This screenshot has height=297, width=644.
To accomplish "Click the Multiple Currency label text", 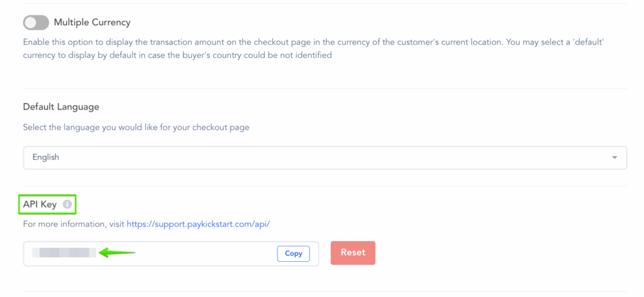I will pos(92,23).
